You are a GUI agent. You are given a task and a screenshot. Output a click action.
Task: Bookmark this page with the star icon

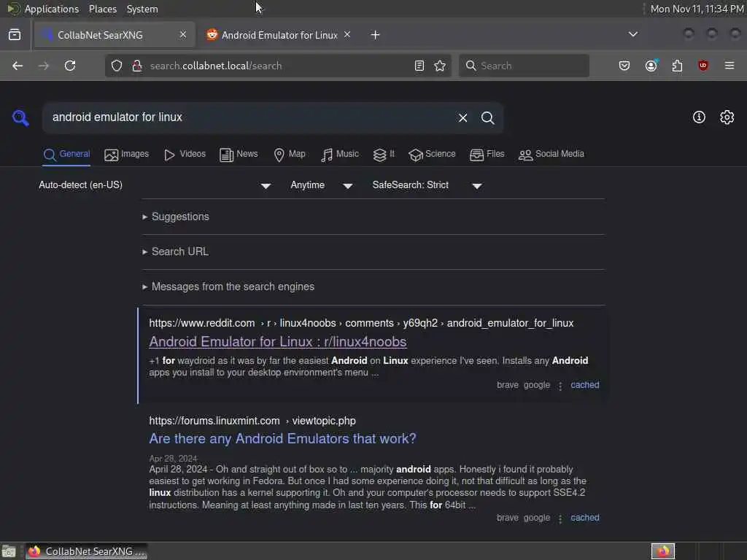click(x=440, y=66)
